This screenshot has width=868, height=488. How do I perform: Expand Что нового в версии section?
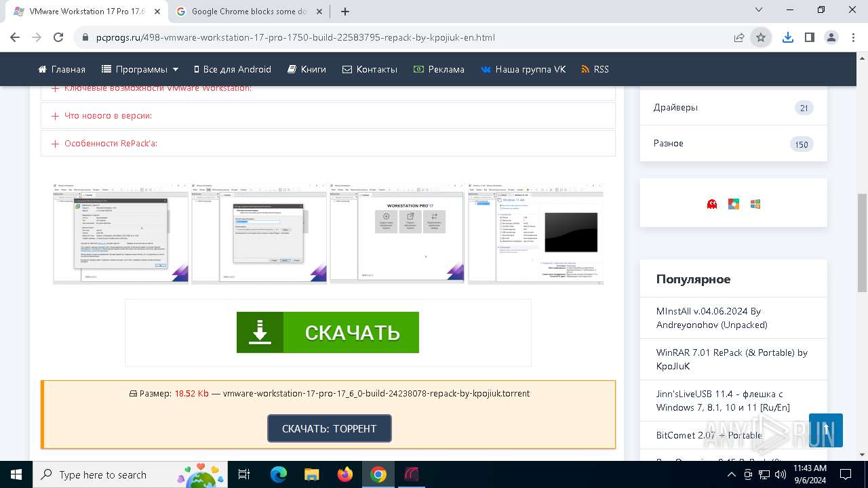328,116
